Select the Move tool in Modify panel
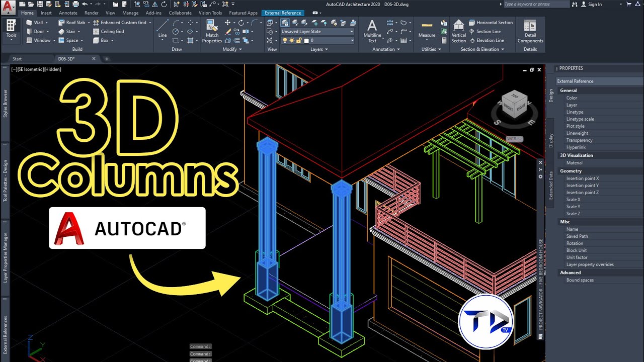 click(x=227, y=23)
